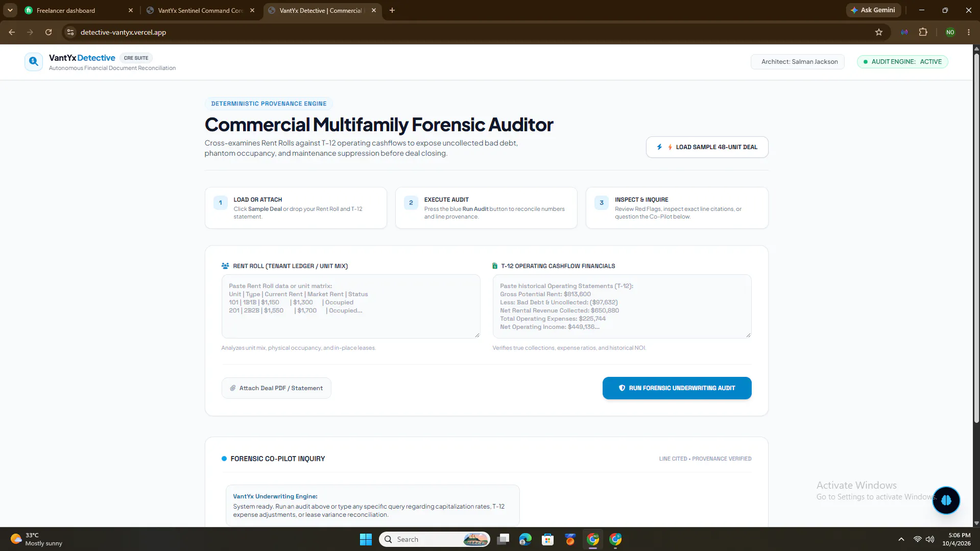Bookmark this page with star
The height and width of the screenshot is (551, 980).
coord(879,32)
